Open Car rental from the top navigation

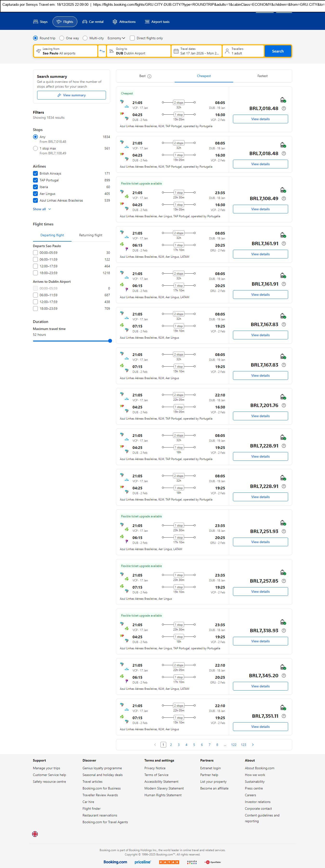(93, 22)
